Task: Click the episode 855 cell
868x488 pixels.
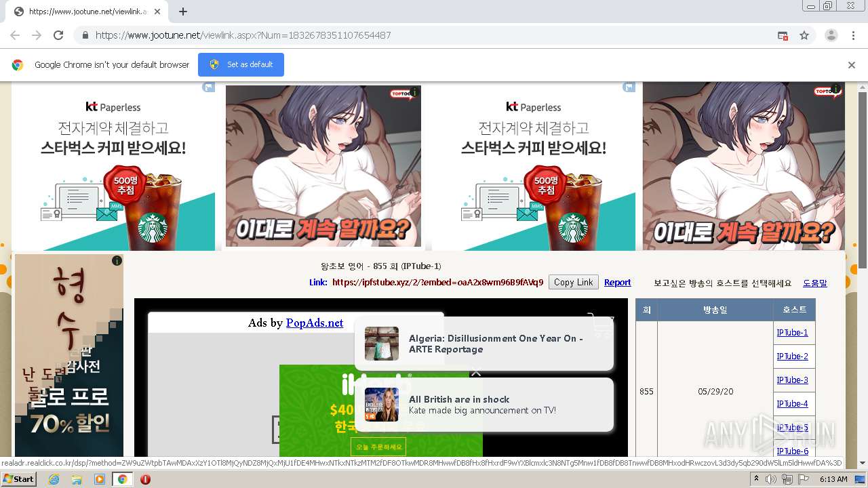Action: coord(646,392)
